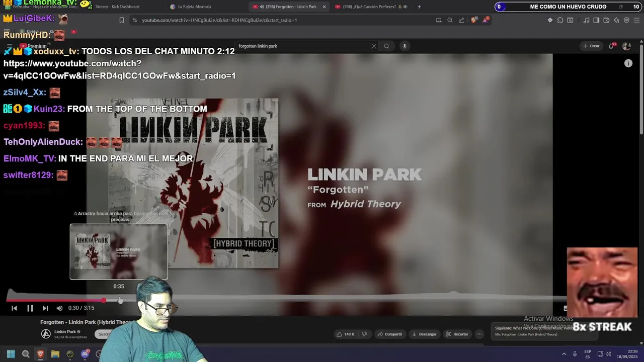Viewport: 644px width, 362px height.
Task: Click the address bar URL
Action: point(219,20)
